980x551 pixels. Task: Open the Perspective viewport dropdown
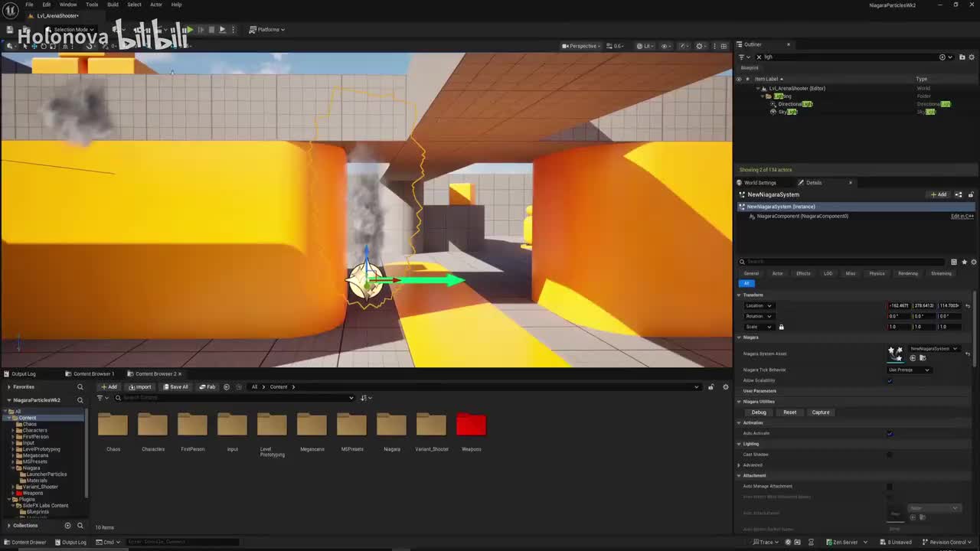pos(581,46)
